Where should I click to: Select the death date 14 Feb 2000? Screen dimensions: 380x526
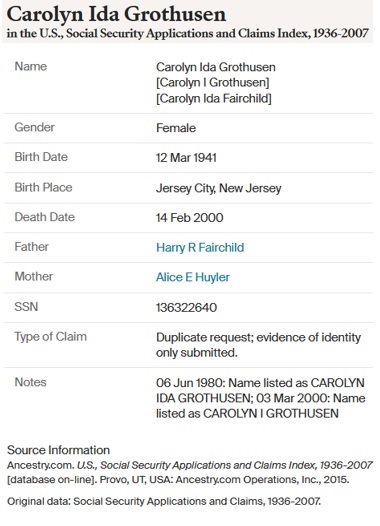(x=189, y=218)
